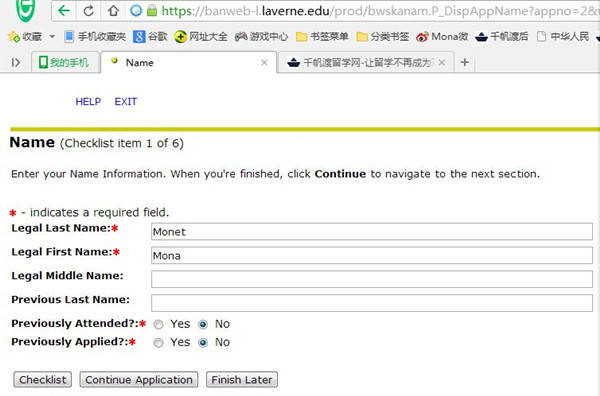600x396 pixels.
Task: Open the 书签菜单 bookmark folder
Action: coord(322,37)
